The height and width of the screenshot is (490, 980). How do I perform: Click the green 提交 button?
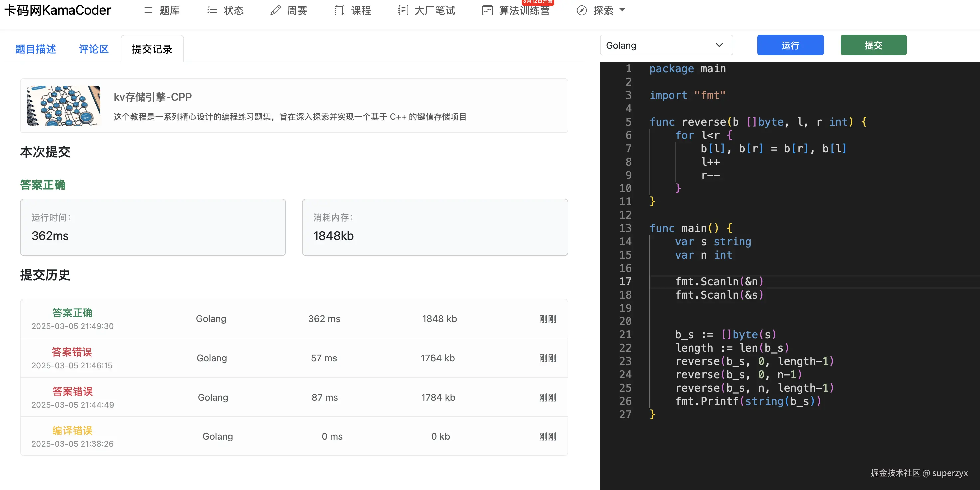(x=874, y=45)
